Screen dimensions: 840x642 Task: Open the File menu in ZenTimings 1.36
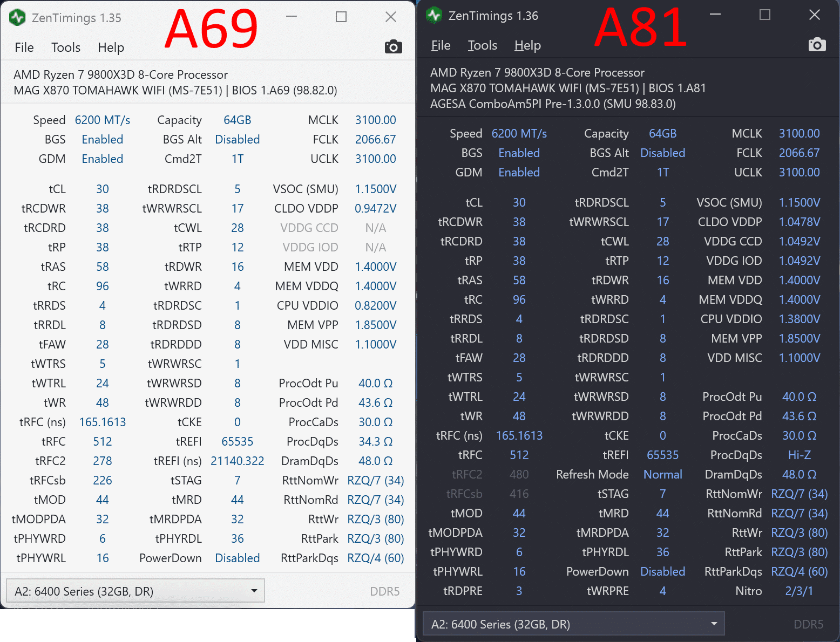pyautogui.click(x=441, y=45)
